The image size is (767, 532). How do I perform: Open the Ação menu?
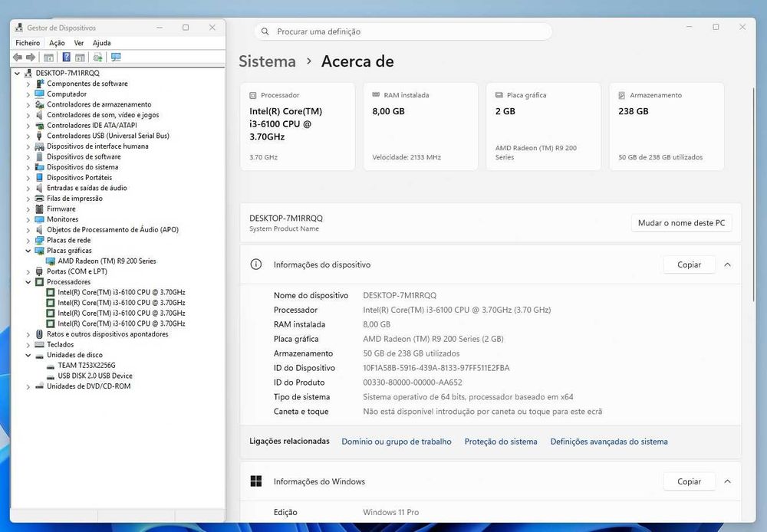tap(57, 43)
